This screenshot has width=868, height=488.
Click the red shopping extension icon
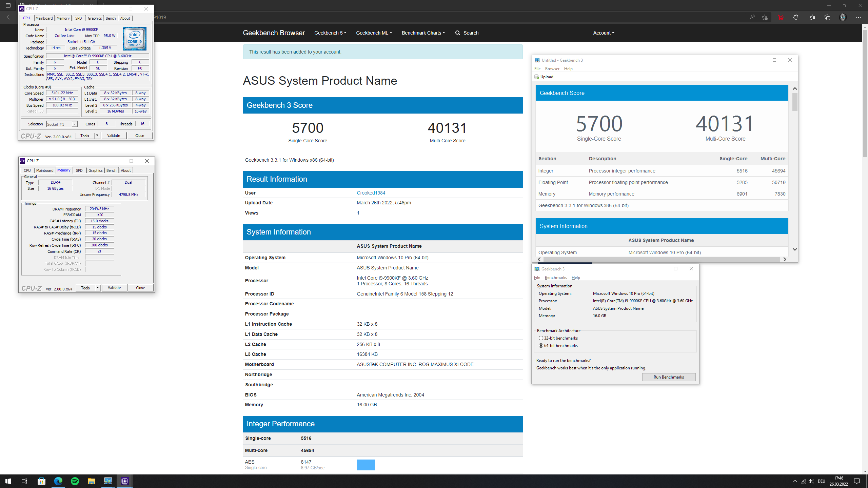coord(781,17)
